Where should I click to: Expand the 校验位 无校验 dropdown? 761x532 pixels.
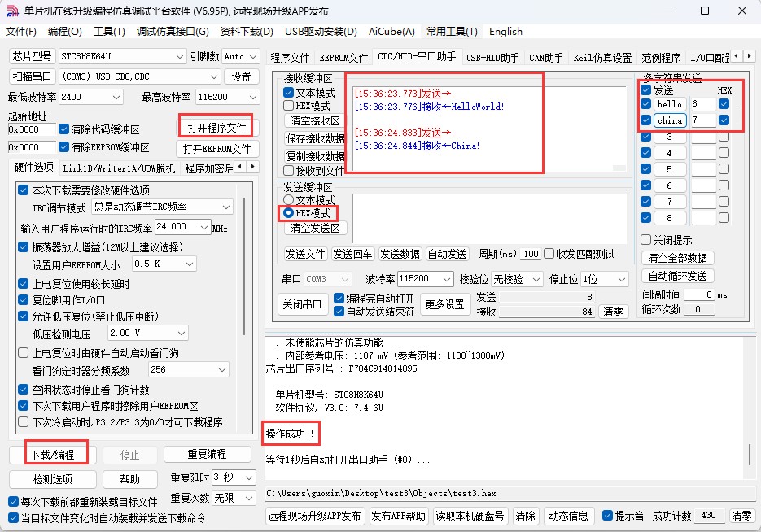(536, 279)
